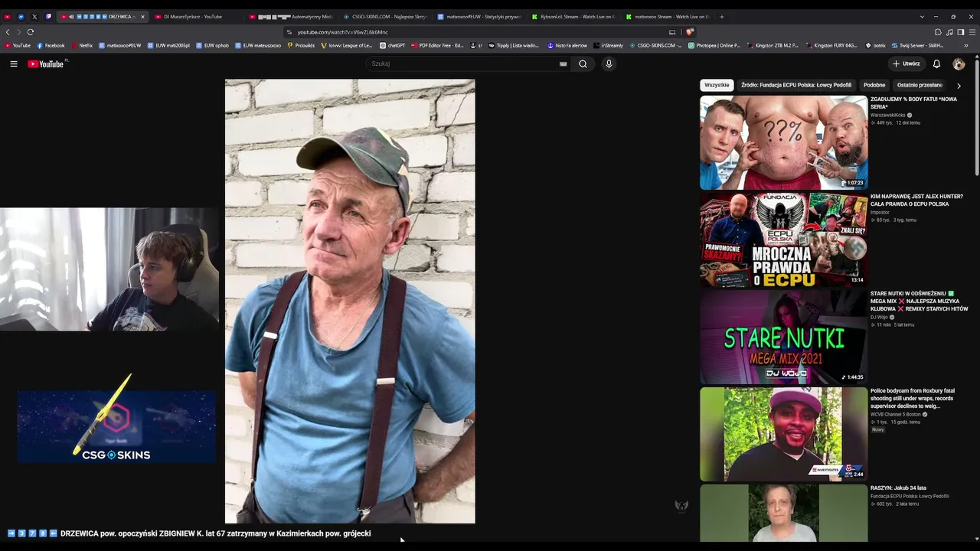Open the Facebook bookmark
Screen dimensions: 980x551
(51, 45)
